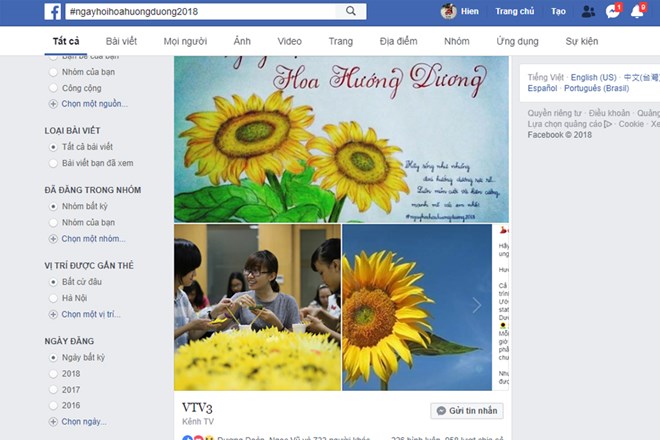Screen dimensions: 660x440
Task: Switch language to Português (Brasil)
Action: [596, 88]
